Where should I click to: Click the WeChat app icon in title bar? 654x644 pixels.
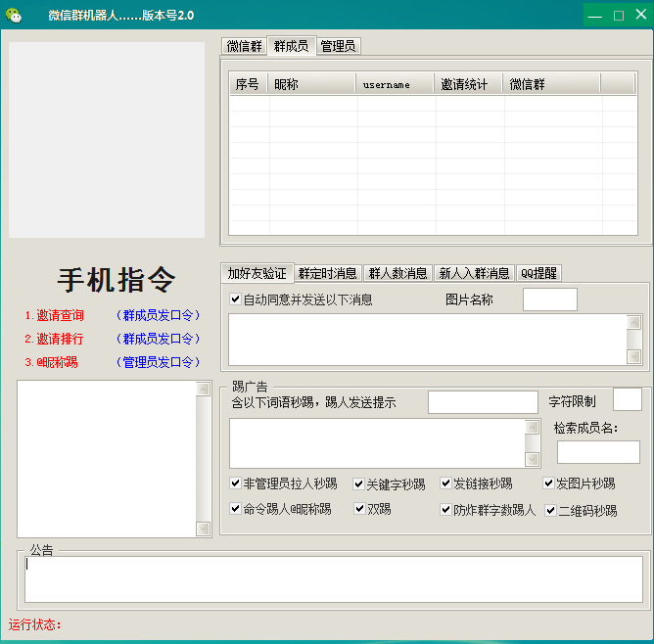point(14,16)
